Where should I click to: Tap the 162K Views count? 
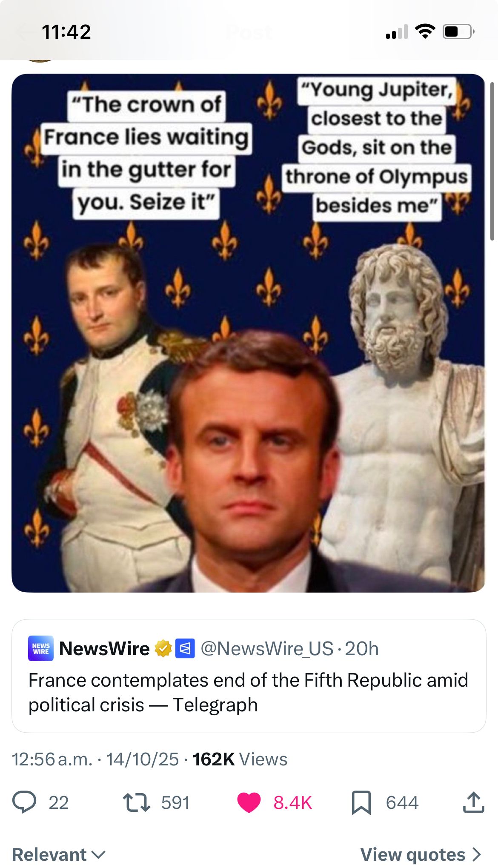[x=240, y=759]
